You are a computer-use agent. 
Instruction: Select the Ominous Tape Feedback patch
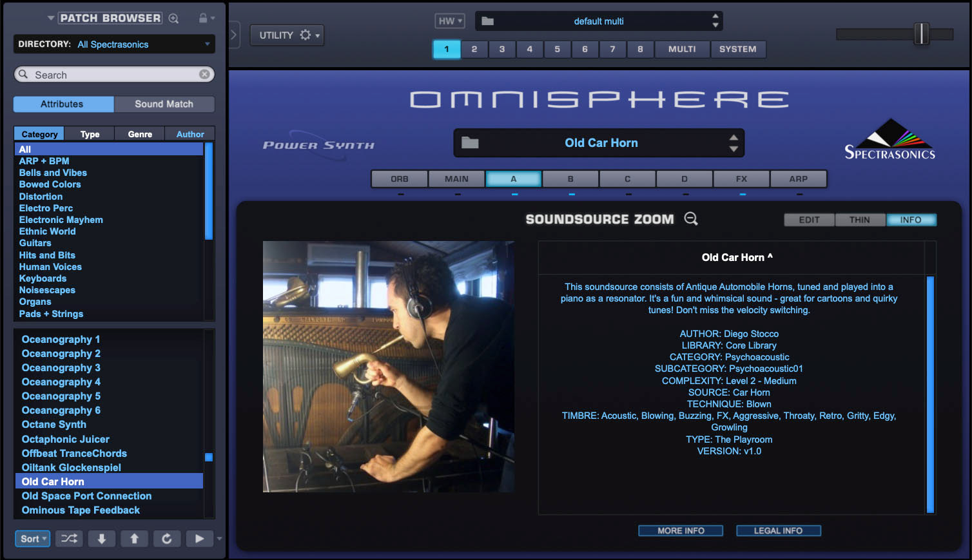tap(81, 510)
